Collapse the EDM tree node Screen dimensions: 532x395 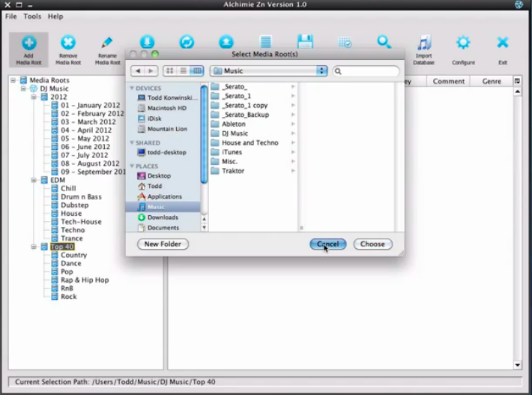pyautogui.click(x=34, y=180)
